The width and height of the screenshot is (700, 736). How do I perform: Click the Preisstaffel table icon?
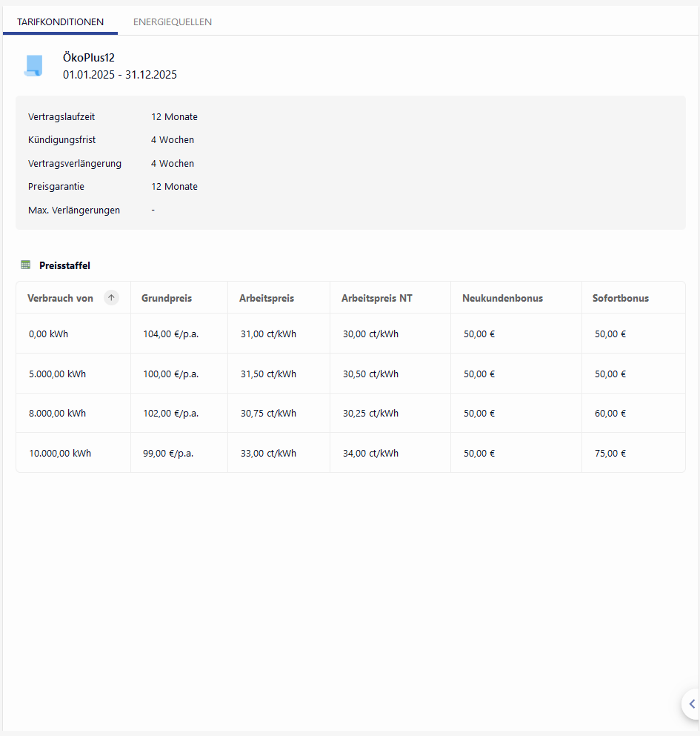point(26,265)
